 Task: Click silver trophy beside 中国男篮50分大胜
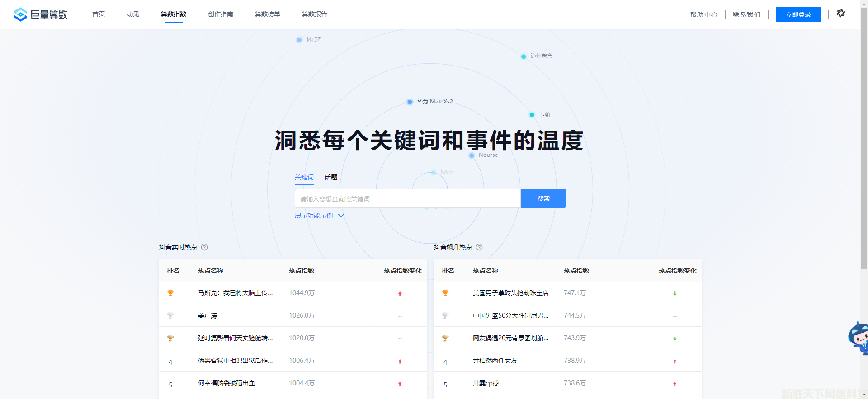[445, 315]
